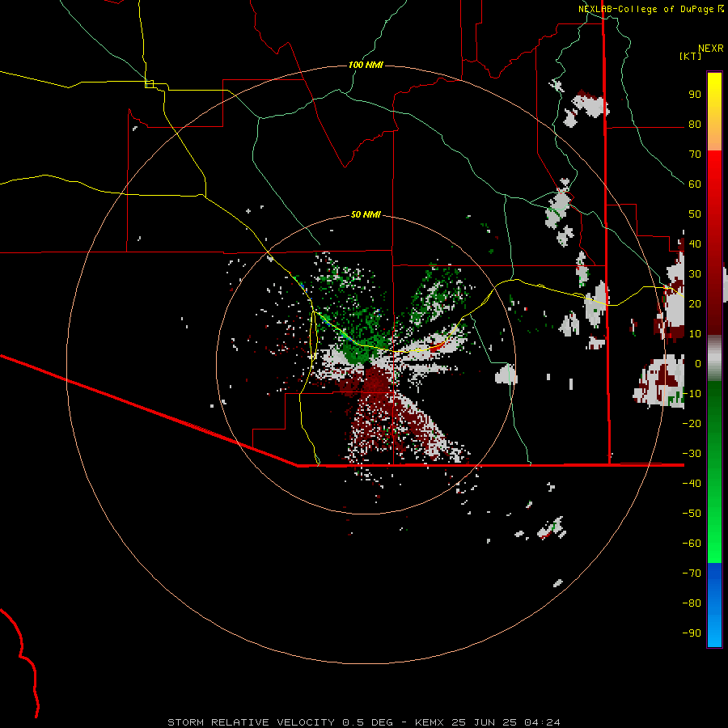
Task: Click the 40 value on the velocity scale
Action: pyautogui.click(x=695, y=243)
